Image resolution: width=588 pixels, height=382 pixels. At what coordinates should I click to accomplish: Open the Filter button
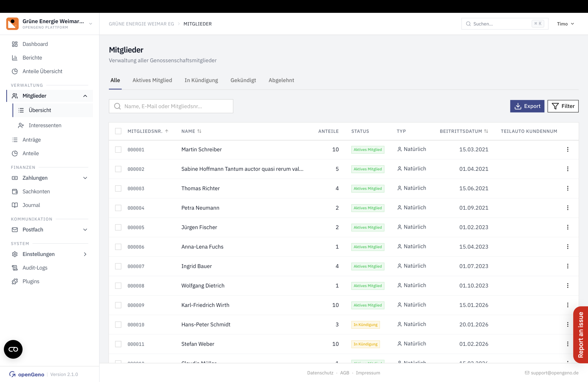(563, 106)
